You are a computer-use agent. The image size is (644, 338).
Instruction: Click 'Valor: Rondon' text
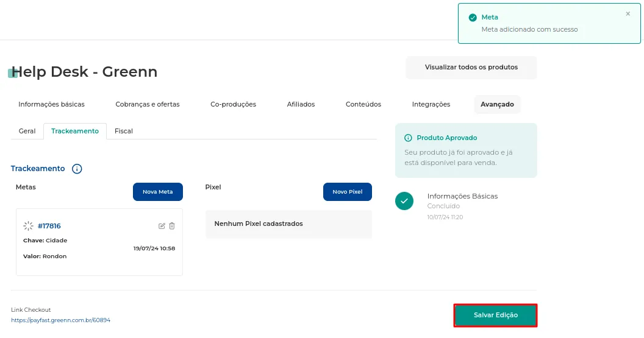pos(45,256)
